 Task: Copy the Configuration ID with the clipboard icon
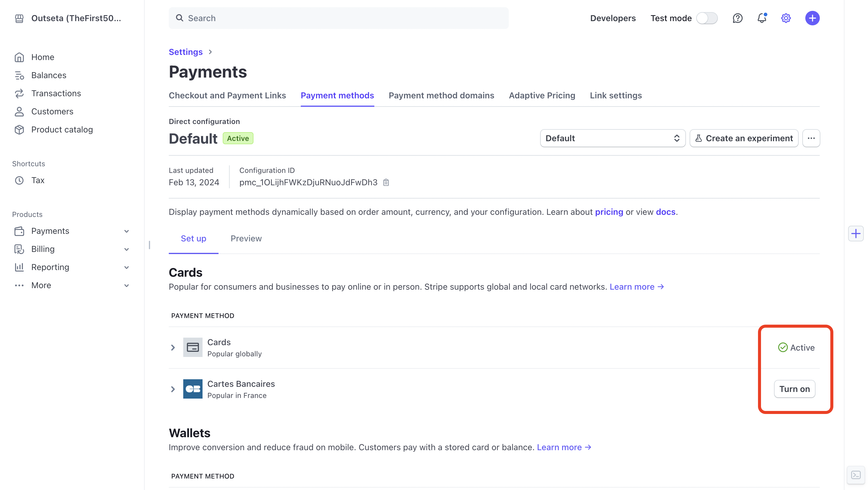click(386, 182)
